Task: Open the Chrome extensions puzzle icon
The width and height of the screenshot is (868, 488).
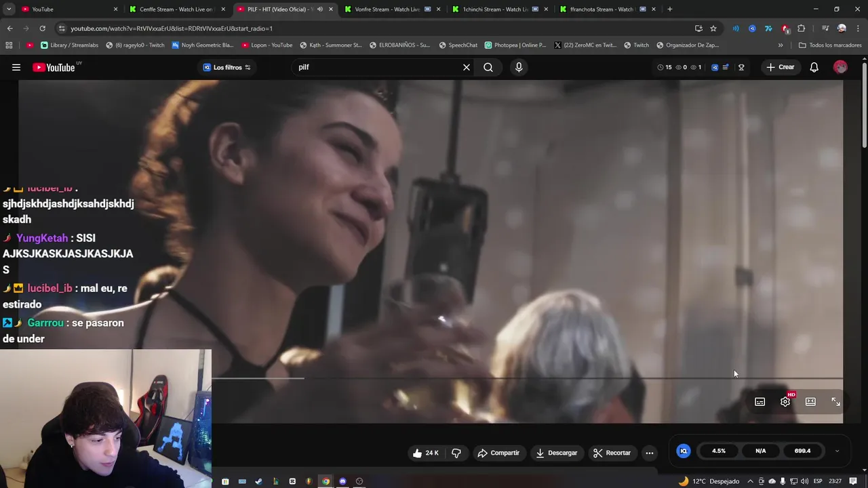Action: point(802,28)
